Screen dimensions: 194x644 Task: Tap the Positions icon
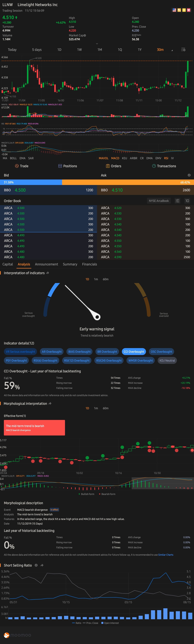tap(60, 166)
